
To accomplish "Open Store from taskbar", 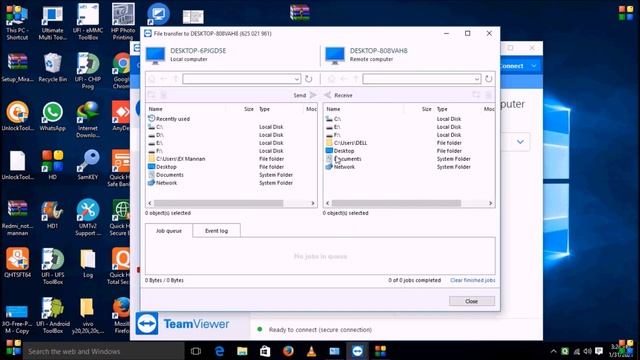I will pyautogui.click(x=265, y=351).
